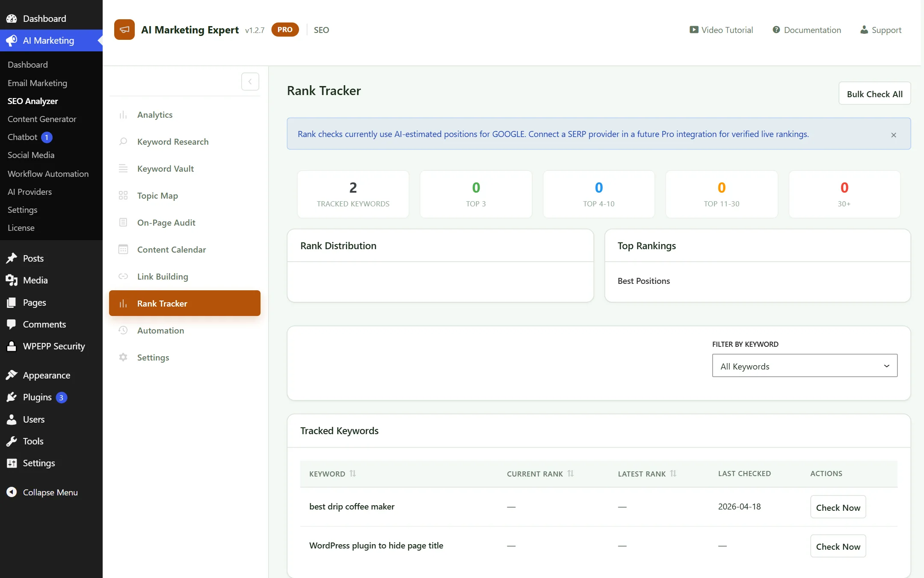Click the Comments bubble icon
The width and height of the screenshot is (924, 578).
click(12, 324)
